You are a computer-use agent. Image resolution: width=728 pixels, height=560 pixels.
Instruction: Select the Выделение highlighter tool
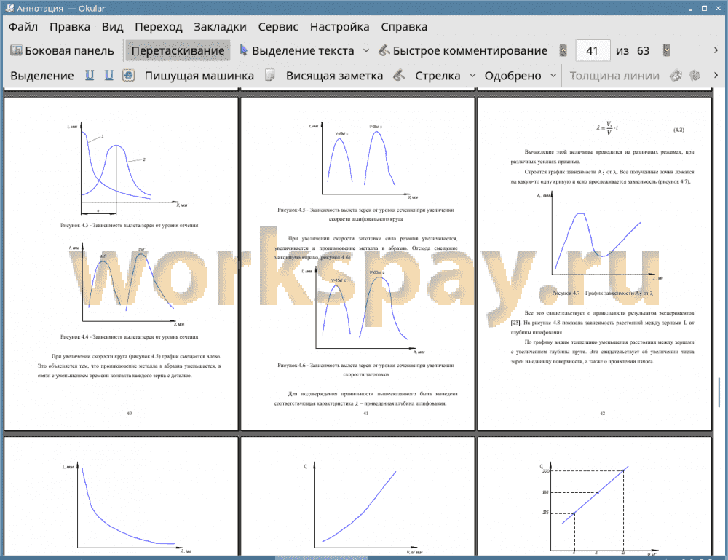tap(41, 76)
